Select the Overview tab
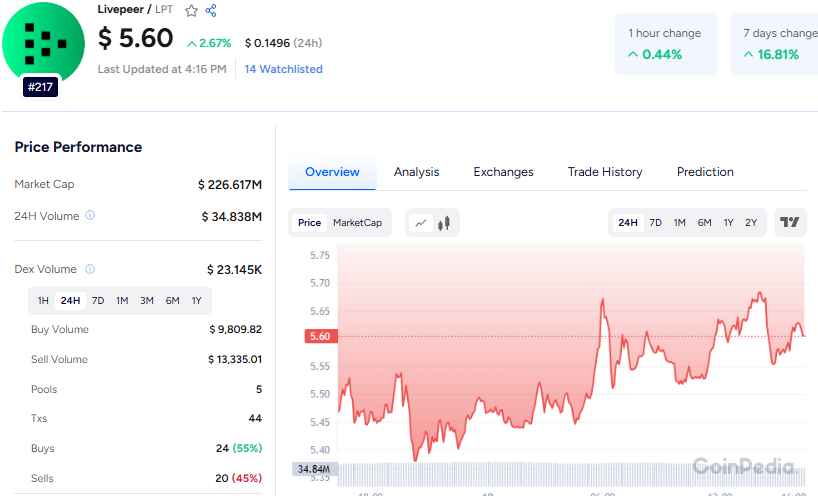 tap(332, 172)
